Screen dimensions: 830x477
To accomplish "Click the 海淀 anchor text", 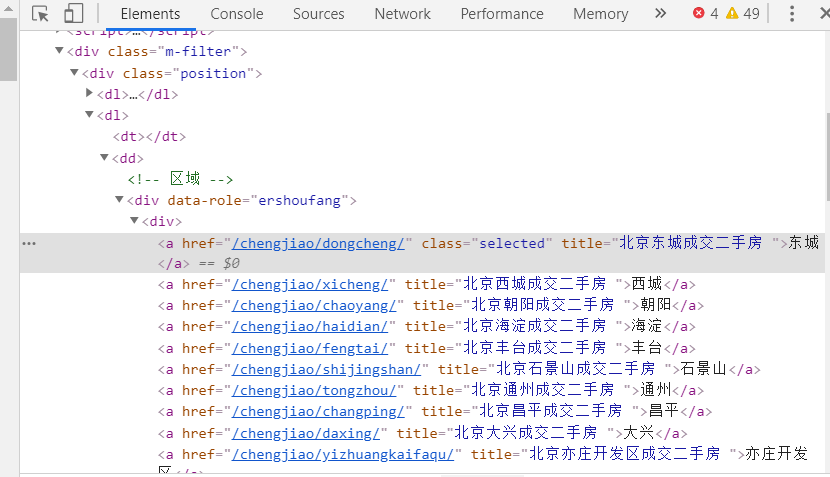I will click(647, 326).
